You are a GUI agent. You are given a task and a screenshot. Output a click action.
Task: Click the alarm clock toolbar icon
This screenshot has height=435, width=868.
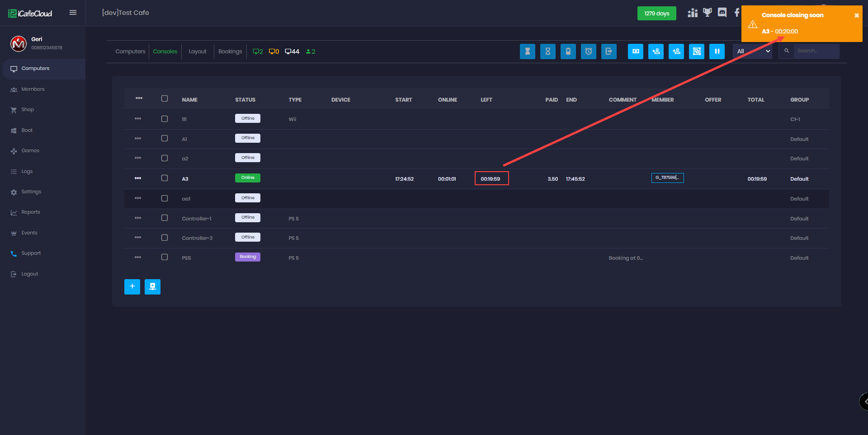pos(588,51)
